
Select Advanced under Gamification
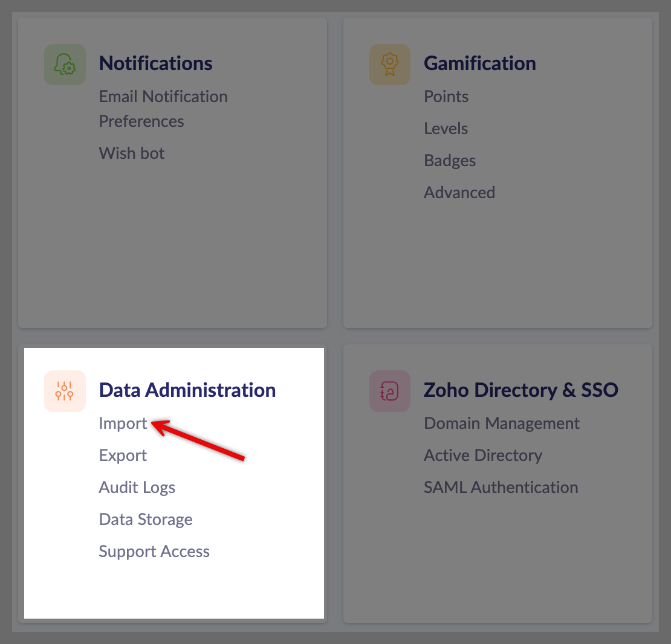(459, 193)
